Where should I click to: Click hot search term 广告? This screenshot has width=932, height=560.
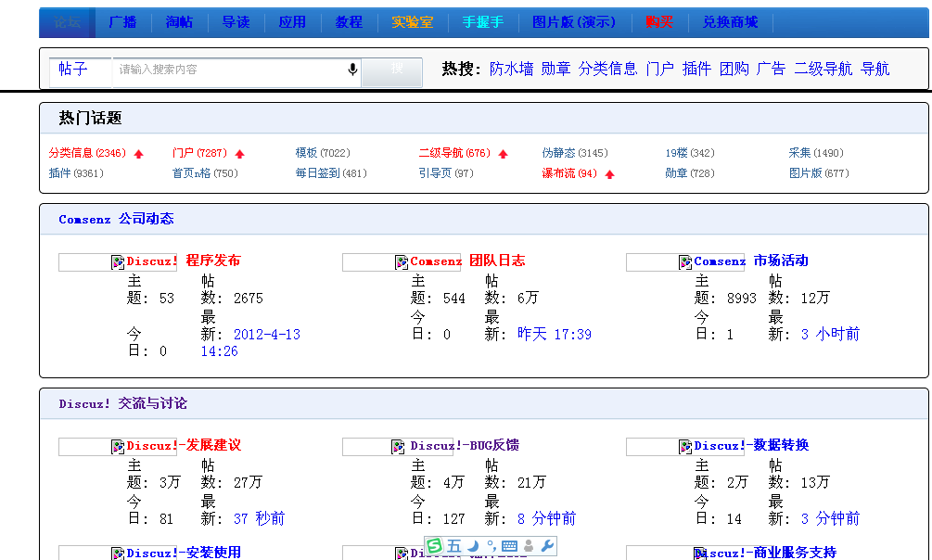click(771, 69)
